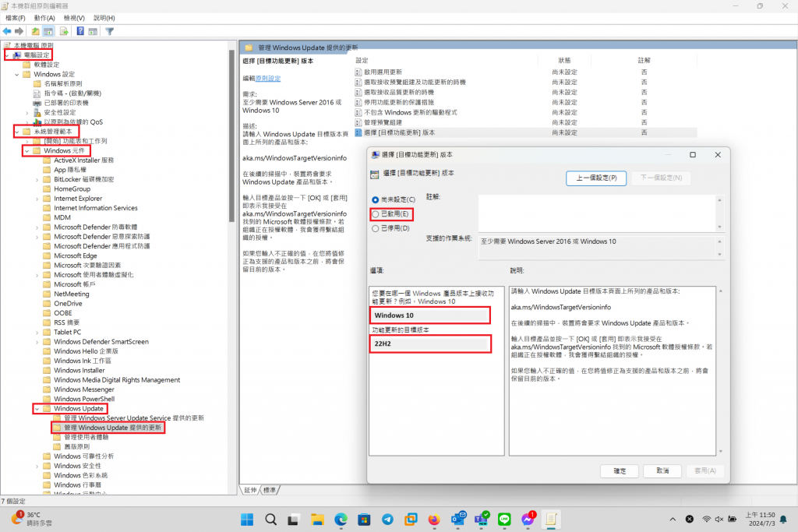Open the 檔案(F) menu
The width and height of the screenshot is (798, 532).
tap(16, 18)
